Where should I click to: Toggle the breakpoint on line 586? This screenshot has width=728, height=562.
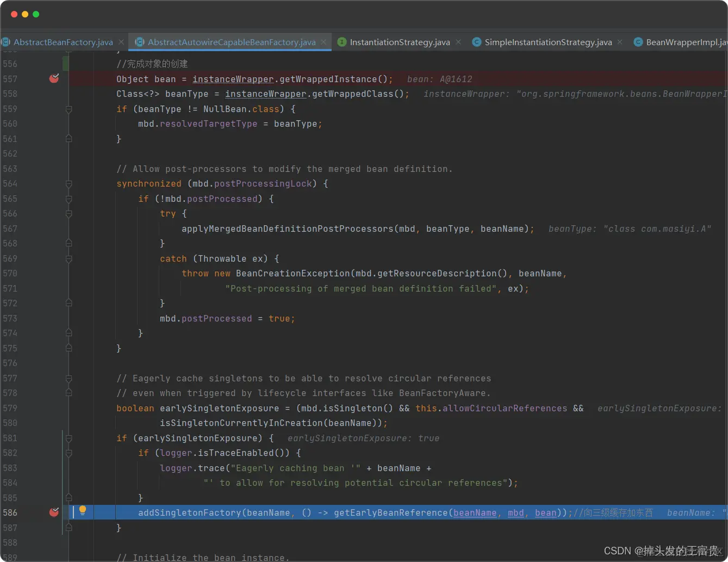pos(54,512)
